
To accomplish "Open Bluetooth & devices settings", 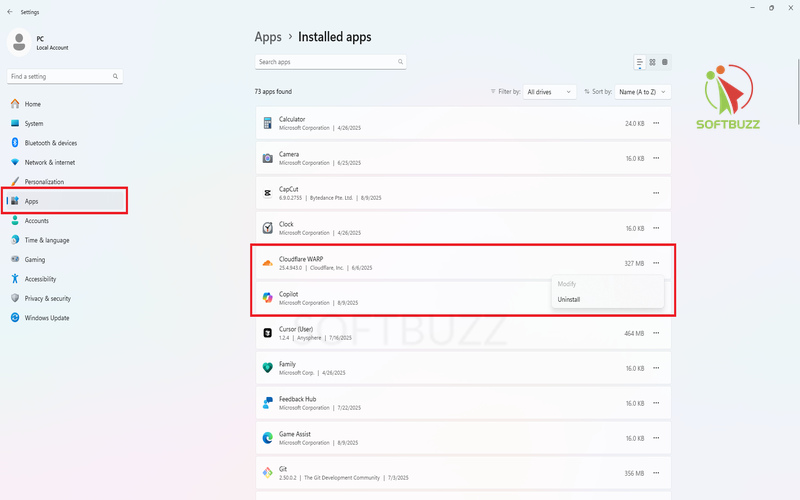I will [51, 143].
